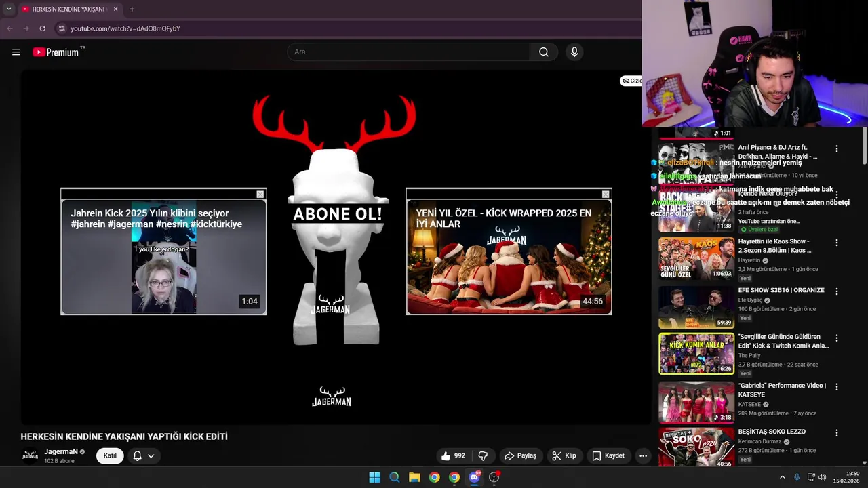
Task: Open options menu for Anıl Piyancı video
Action: [x=836, y=148]
